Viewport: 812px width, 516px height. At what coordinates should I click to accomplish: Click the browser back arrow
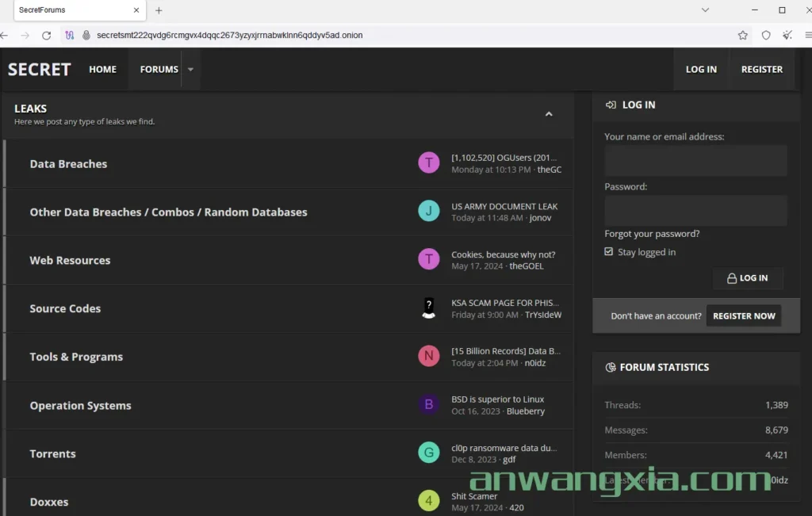click(4, 35)
